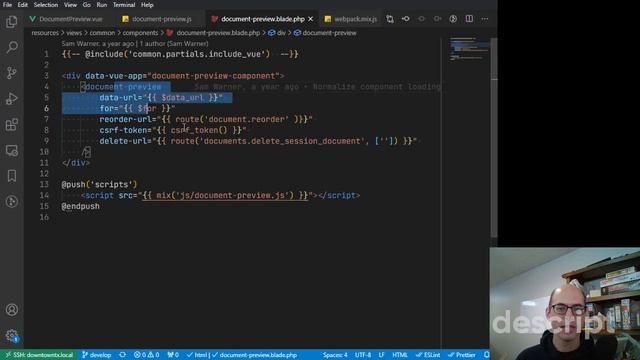Open the Go menu
This screenshot has height=360, width=640.
tap(87, 5)
